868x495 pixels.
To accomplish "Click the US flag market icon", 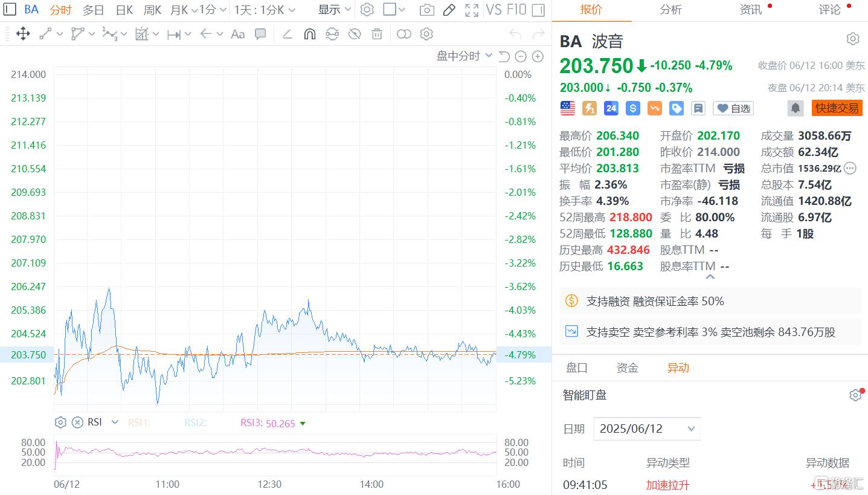I will [568, 108].
